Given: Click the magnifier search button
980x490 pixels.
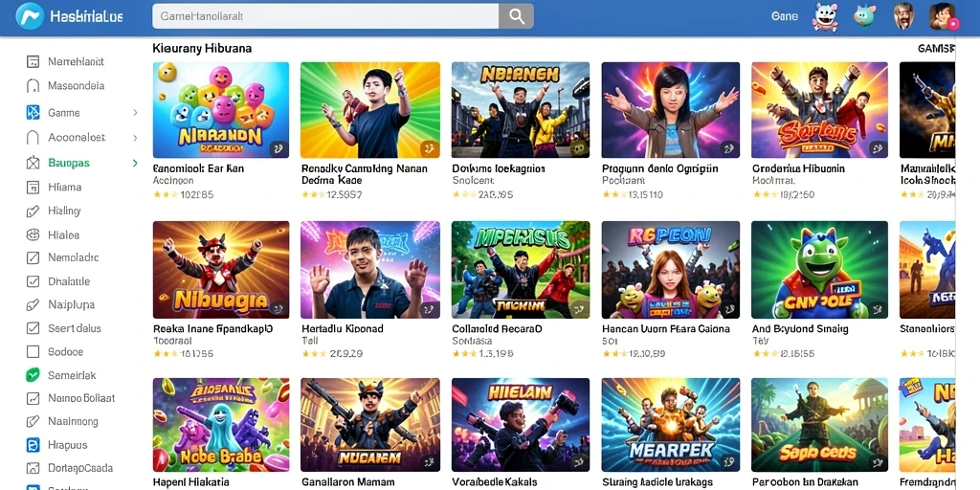Looking at the screenshot, I should coord(516,16).
